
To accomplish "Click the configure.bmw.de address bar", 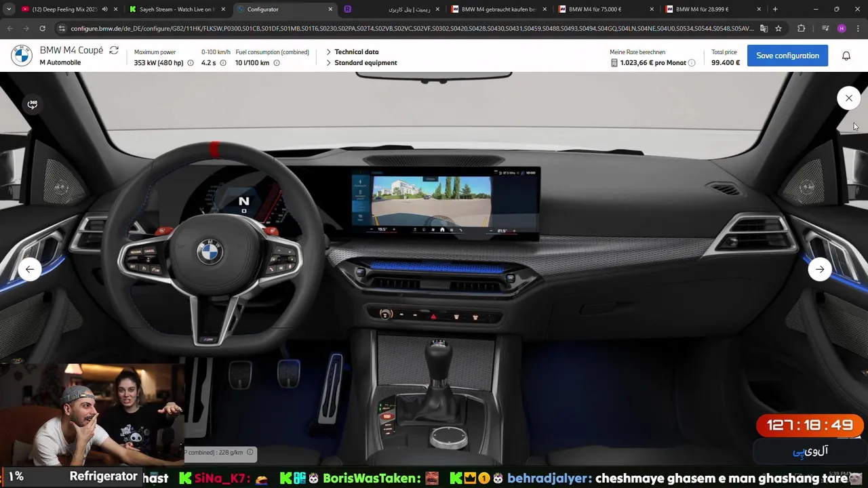I will [410, 28].
